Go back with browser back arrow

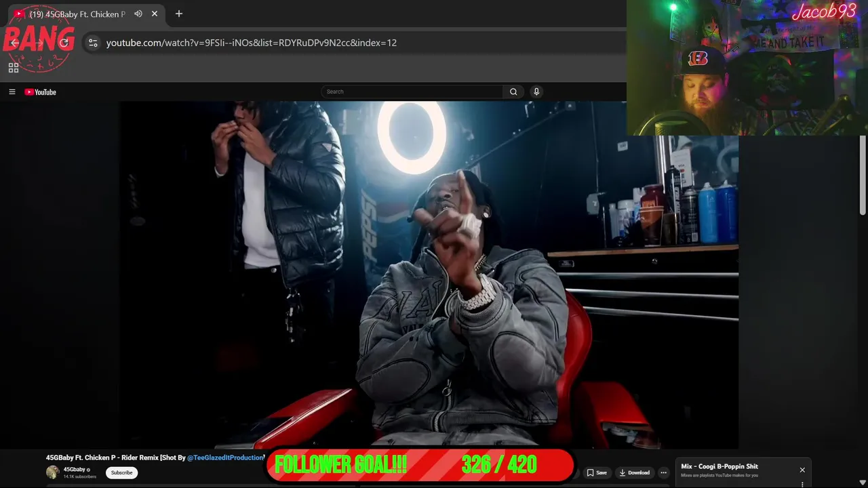(x=15, y=43)
